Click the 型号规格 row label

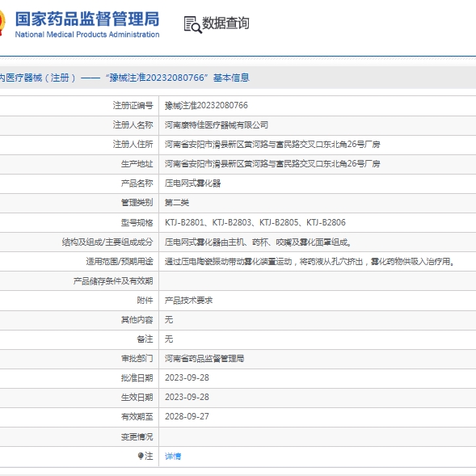point(137,222)
